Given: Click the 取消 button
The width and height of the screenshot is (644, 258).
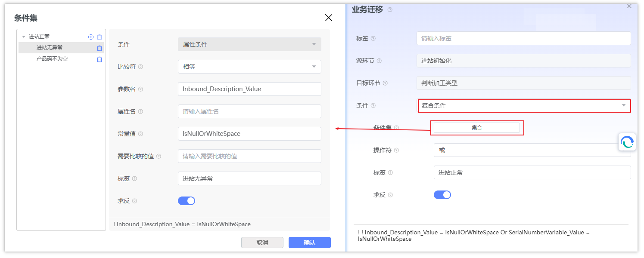Looking at the screenshot, I should pos(262,243).
